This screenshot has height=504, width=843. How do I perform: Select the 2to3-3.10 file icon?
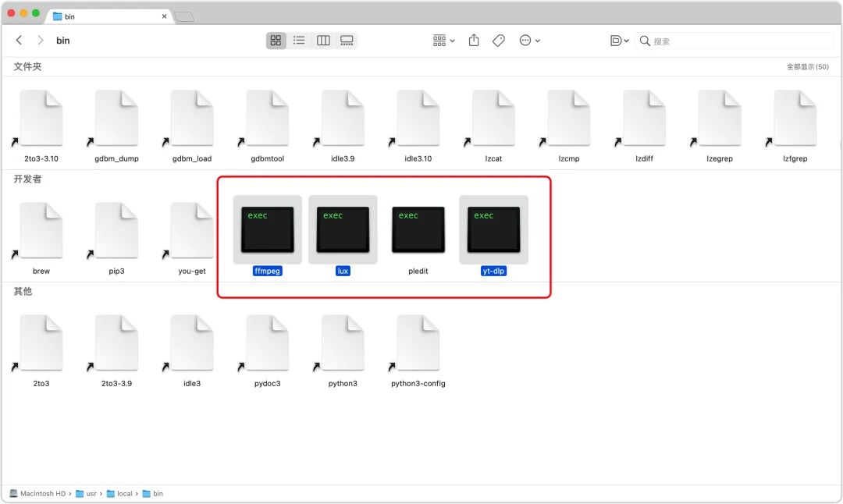pos(41,119)
